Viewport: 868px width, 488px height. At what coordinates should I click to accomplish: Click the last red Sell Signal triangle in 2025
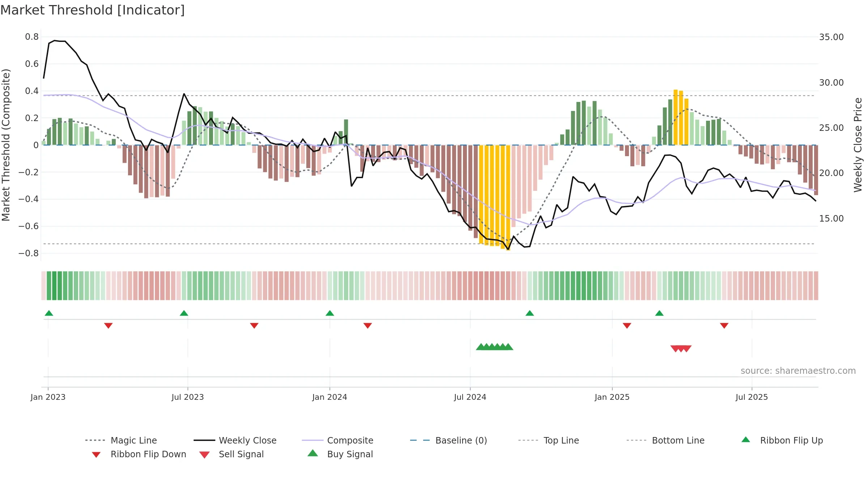tap(687, 349)
